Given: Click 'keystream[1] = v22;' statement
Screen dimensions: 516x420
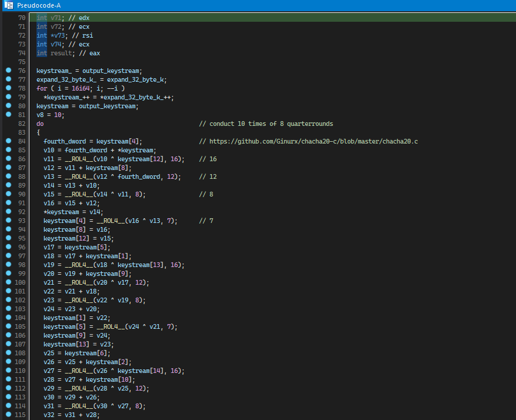Looking at the screenshot, I should [x=76, y=318].
